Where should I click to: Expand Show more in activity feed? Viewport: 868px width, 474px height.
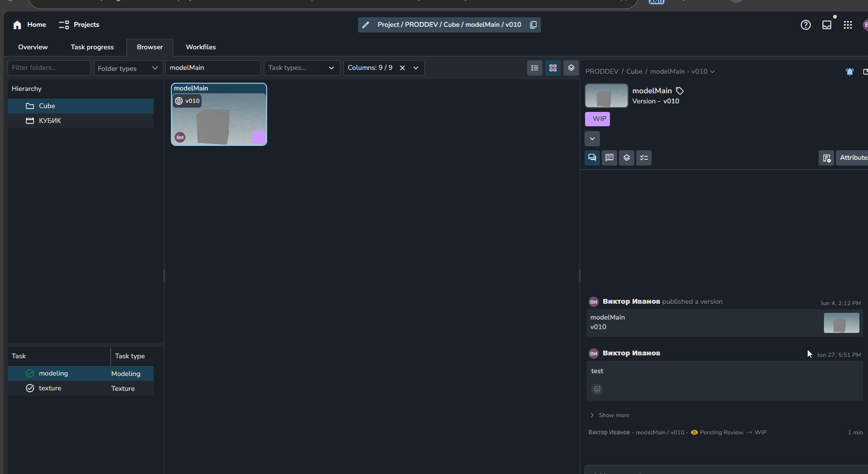(609, 415)
